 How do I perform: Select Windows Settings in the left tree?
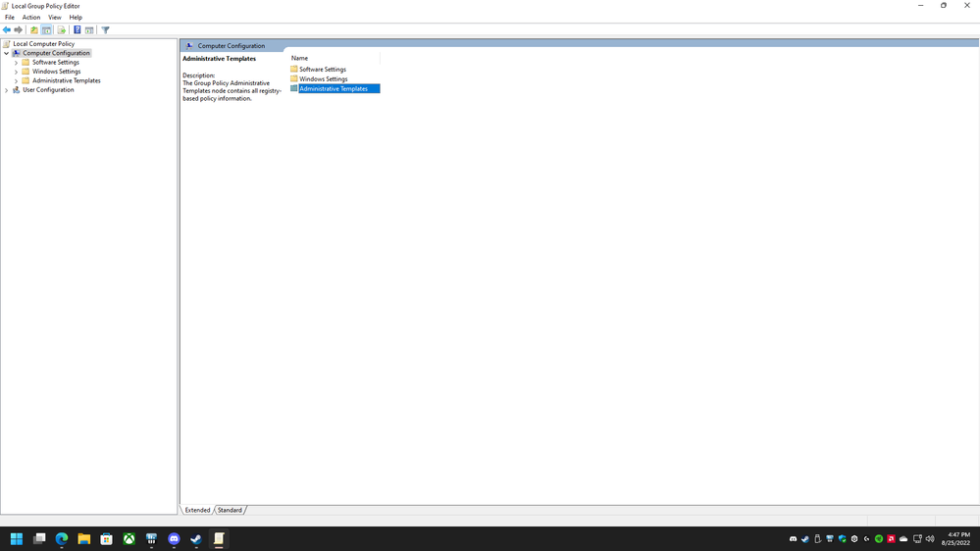click(x=56, y=72)
